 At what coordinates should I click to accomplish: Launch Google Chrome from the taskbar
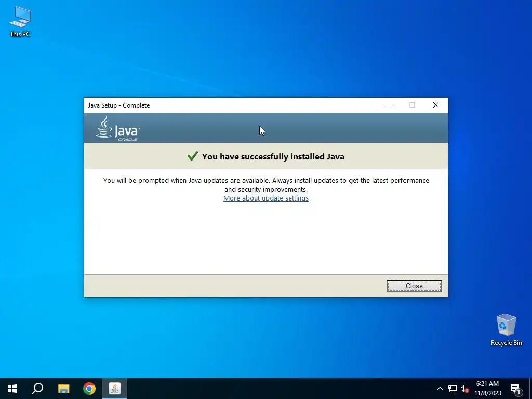point(89,389)
